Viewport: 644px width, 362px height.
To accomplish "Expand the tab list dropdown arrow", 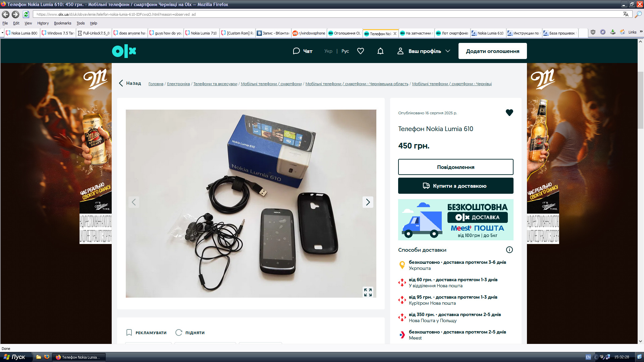I will click(2, 33).
